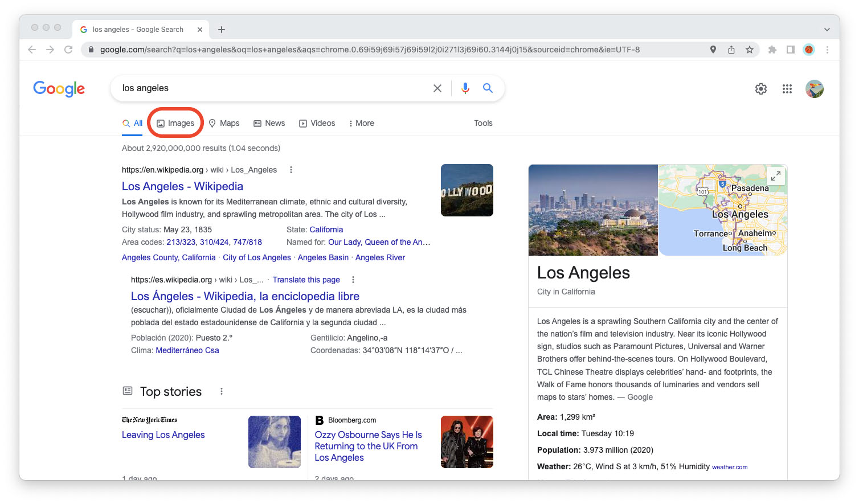Click the Ozzy Osbourne story photo
Viewport: 859px width, 504px height.
(467, 442)
